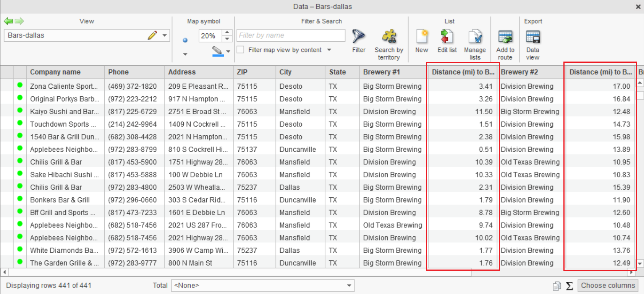Increase the map symbol size percentage
This screenshot has width=644, height=294.
pos(227,32)
